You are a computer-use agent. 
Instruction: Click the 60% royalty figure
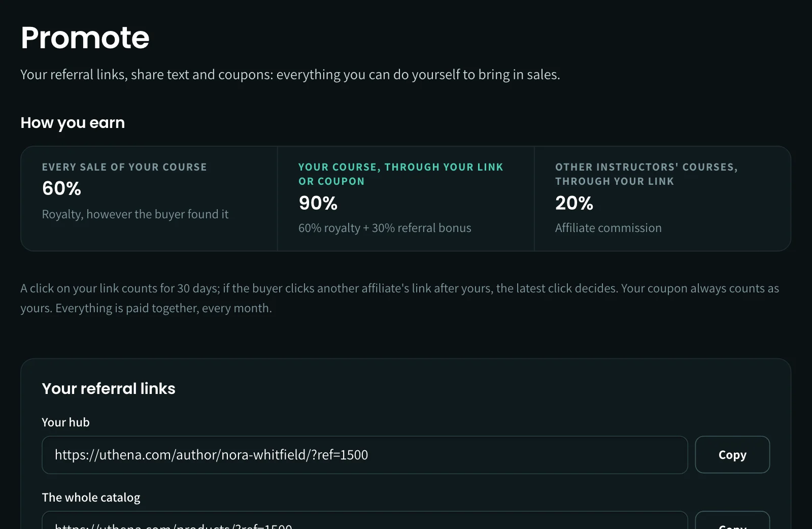61,189
